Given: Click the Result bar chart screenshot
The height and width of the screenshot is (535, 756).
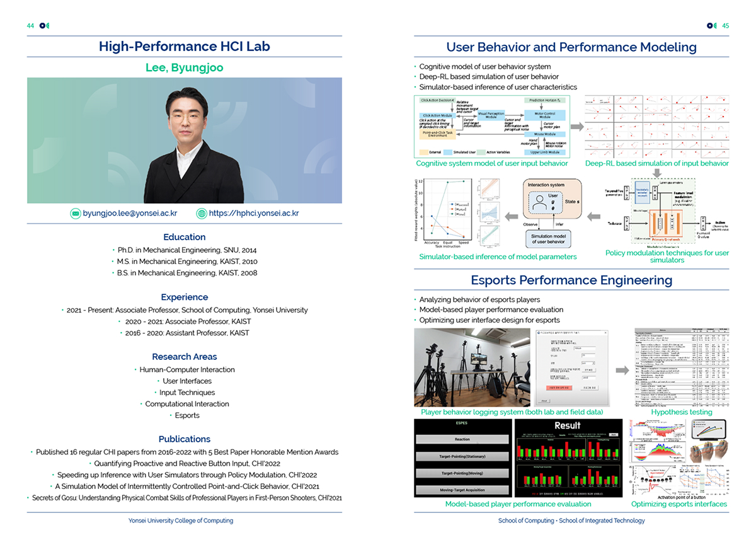Looking at the screenshot, I should 568,458.
